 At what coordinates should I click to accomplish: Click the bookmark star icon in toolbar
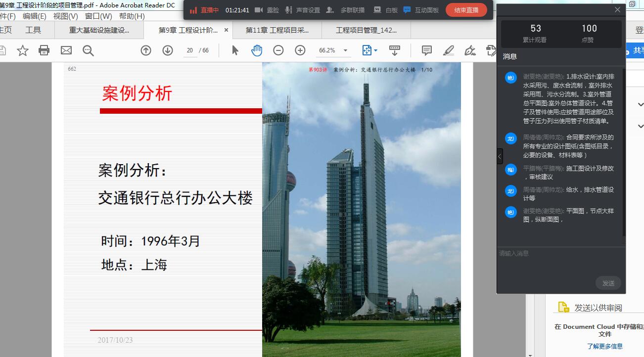(x=23, y=50)
